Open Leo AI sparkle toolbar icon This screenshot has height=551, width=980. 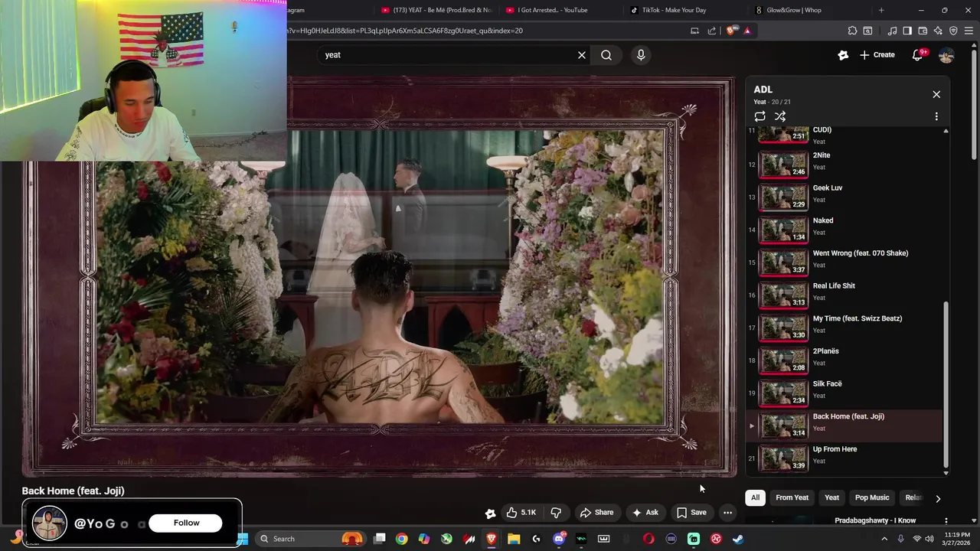click(x=938, y=31)
